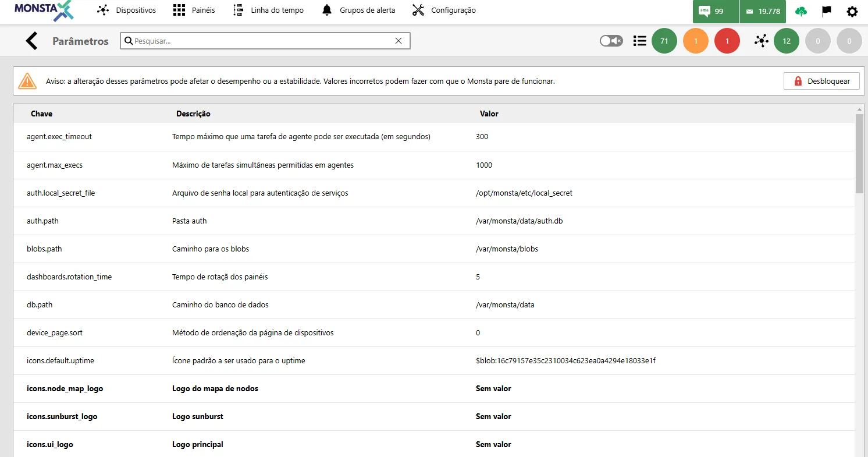Click description 'Caminho para os blobs'
This screenshot has width=868, height=457.
click(x=211, y=249)
